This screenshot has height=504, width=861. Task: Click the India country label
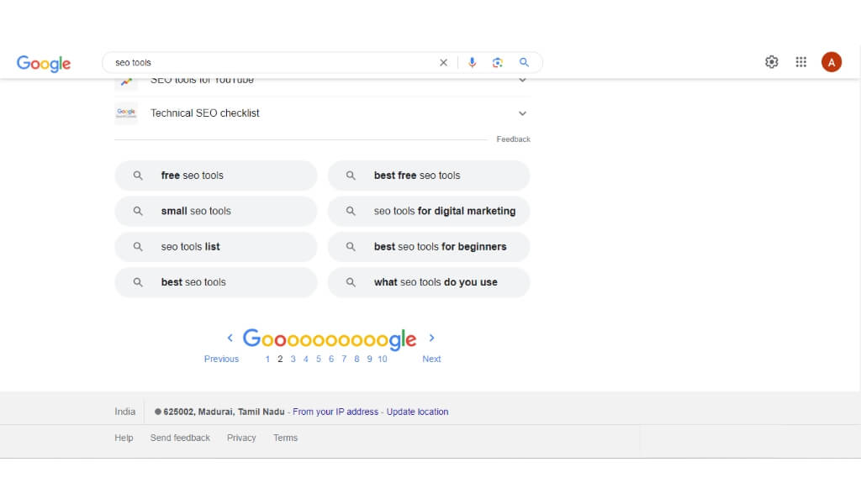pos(124,412)
